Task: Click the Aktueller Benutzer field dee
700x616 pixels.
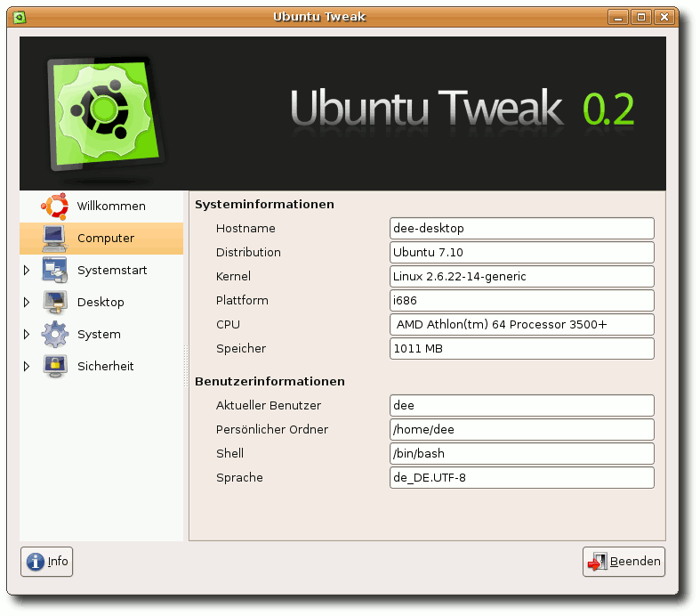Action: point(522,406)
